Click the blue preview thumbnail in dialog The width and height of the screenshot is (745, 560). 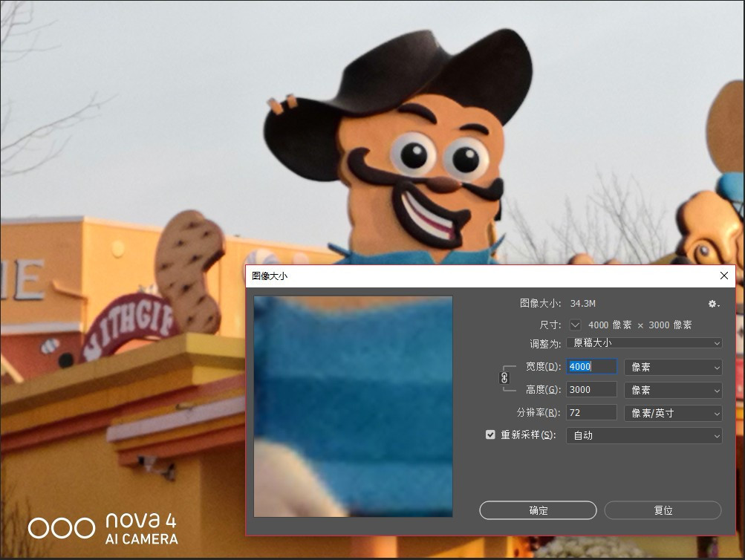pos(353,406)
